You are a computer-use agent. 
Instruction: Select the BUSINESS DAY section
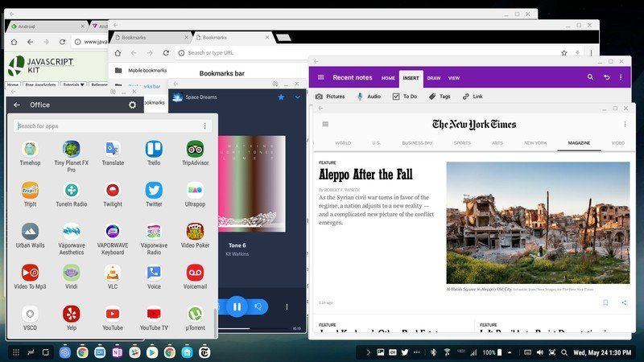tap(417, 143)
